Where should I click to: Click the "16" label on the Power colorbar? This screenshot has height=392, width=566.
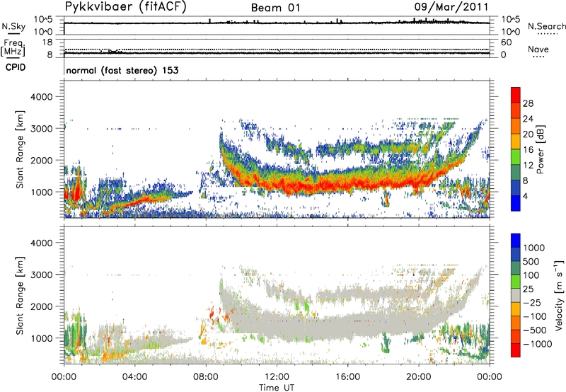[x=528, y=150]
